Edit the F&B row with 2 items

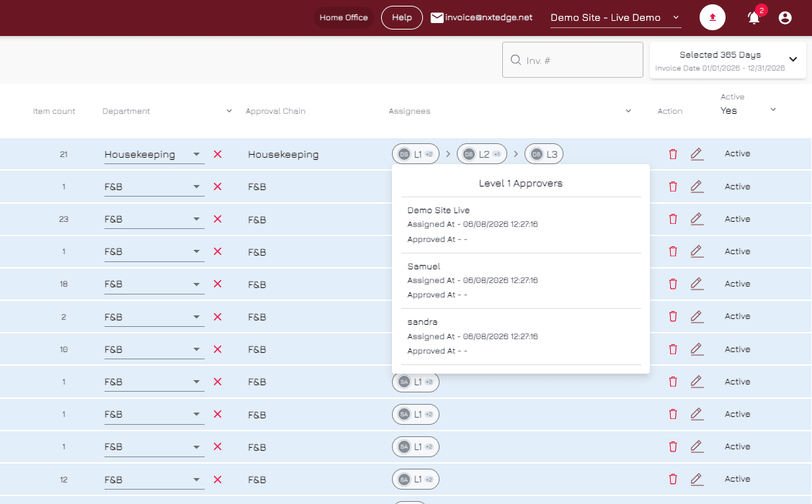pyautogui.click(x=697, y=317)
